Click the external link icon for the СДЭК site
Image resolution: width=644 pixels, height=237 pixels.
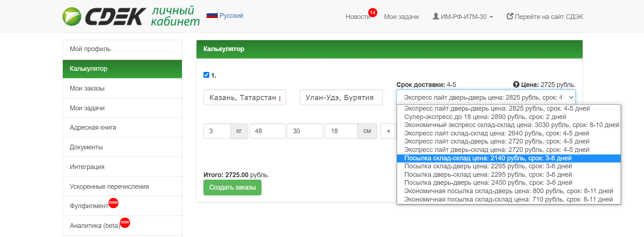click(x=510, y=16)
